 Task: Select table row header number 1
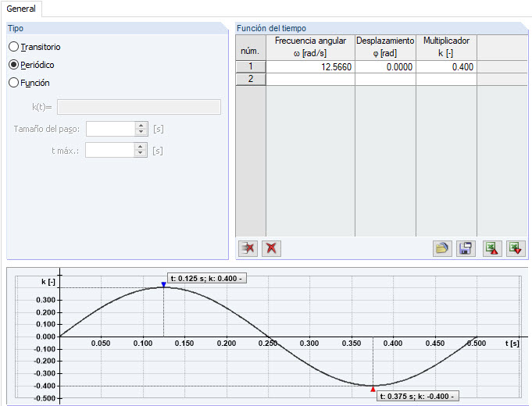tap(251, 66)
